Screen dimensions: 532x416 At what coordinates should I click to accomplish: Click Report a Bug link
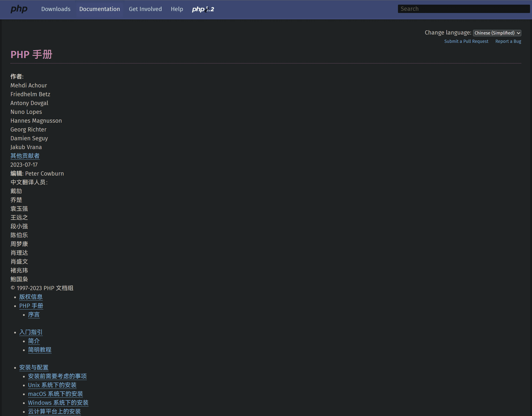pyautogui.click(x=508, y=41)
